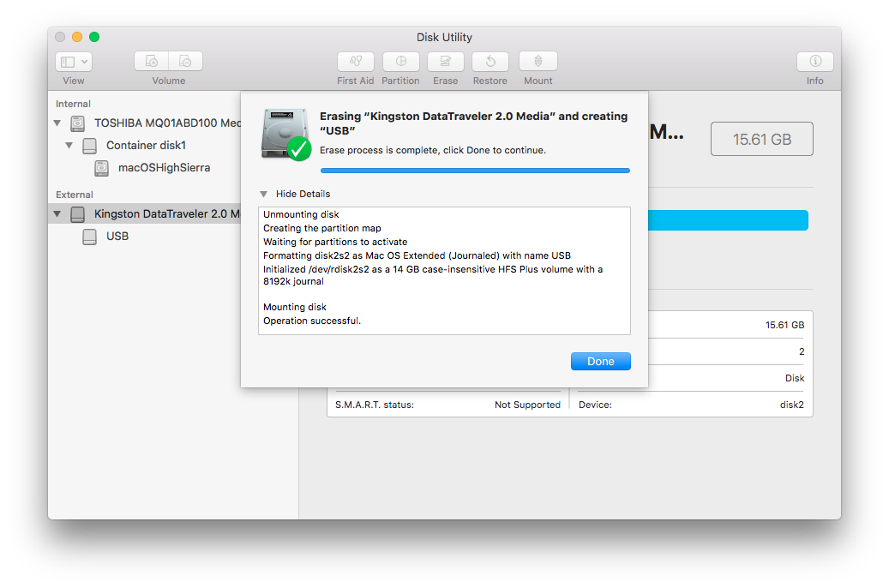This screenshot has height=588, width=889.
Task: Click "Creating the partition map" log line
Action: pos(322,228)
